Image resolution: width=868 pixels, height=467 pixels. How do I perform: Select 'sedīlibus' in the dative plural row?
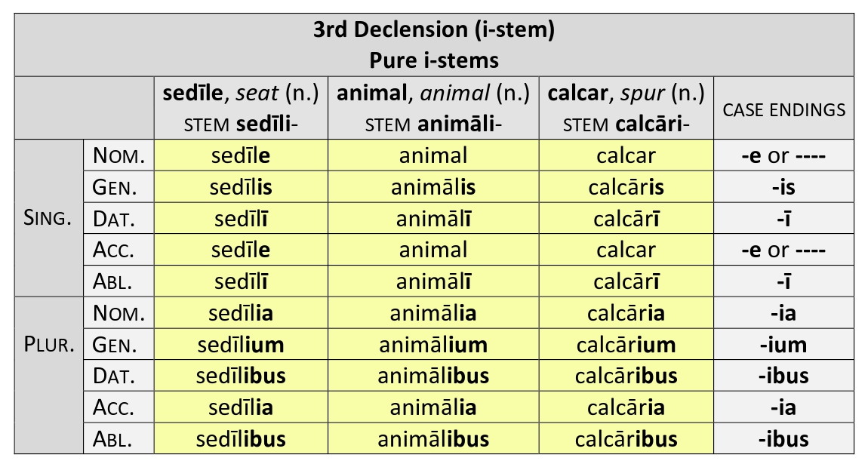coord(241,376)
